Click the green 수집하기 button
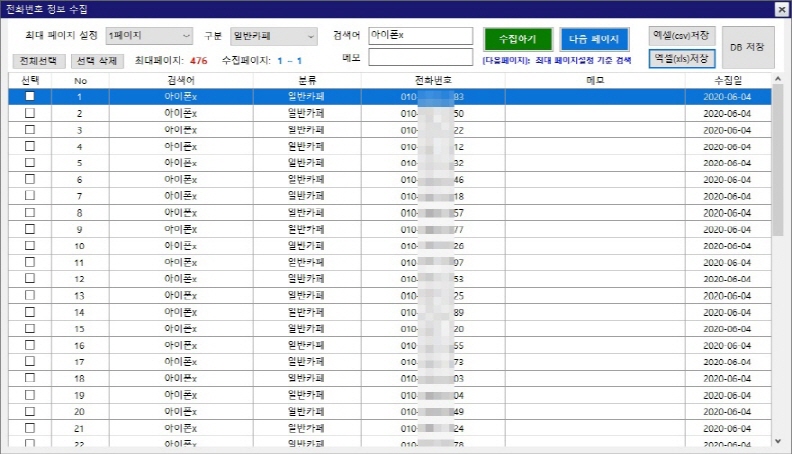 pyautogui.click(x=518, y=39)
